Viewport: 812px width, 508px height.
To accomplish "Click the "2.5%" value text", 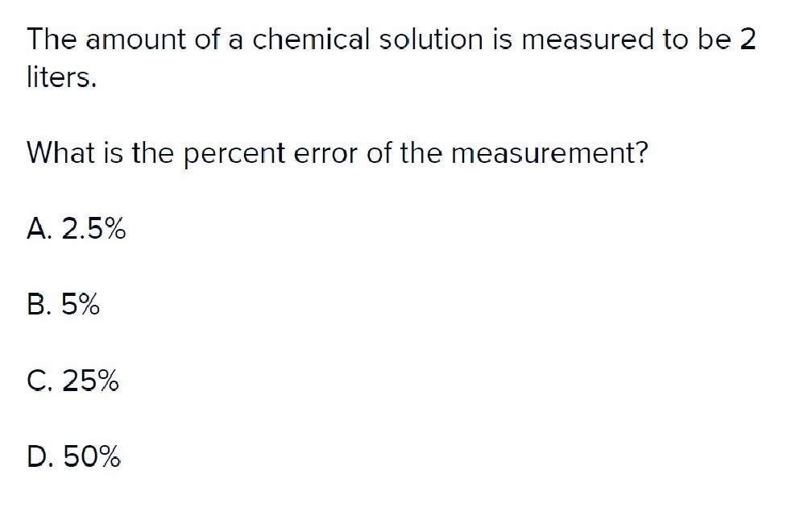I will coord(93,229).
